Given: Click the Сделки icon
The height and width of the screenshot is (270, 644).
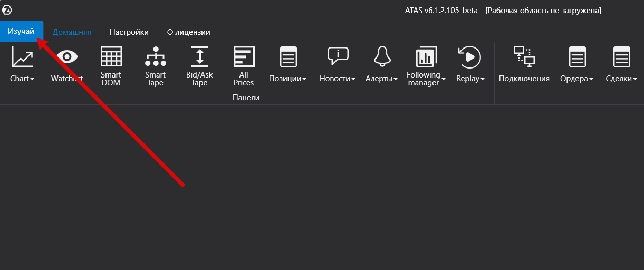Looking at the screenshot, I should pos(621,56).
